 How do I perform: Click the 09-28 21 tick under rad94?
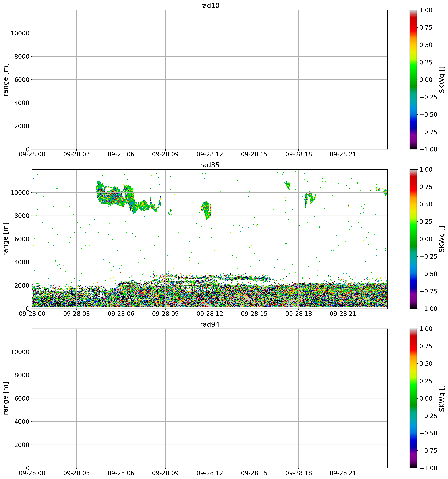(343, 473)
